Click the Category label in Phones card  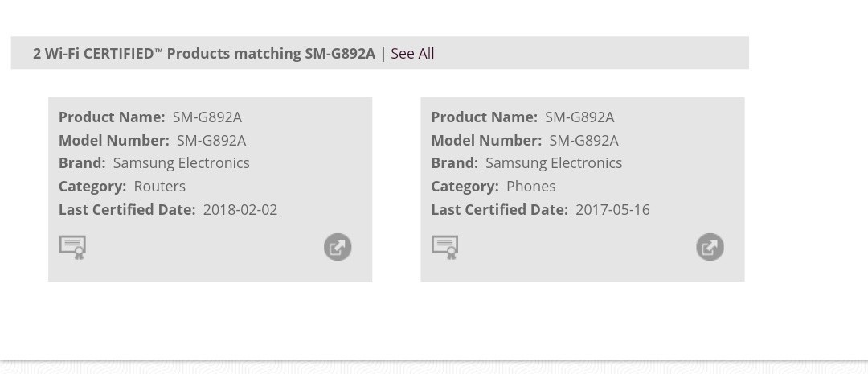[465, 187]
